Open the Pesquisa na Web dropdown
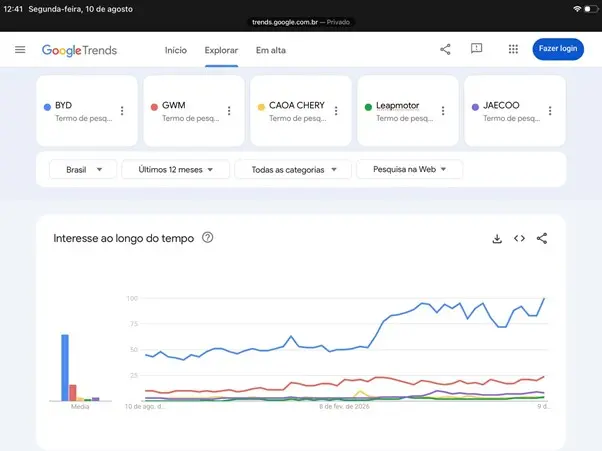Screen dimensions: 602x451 point(409,169)
